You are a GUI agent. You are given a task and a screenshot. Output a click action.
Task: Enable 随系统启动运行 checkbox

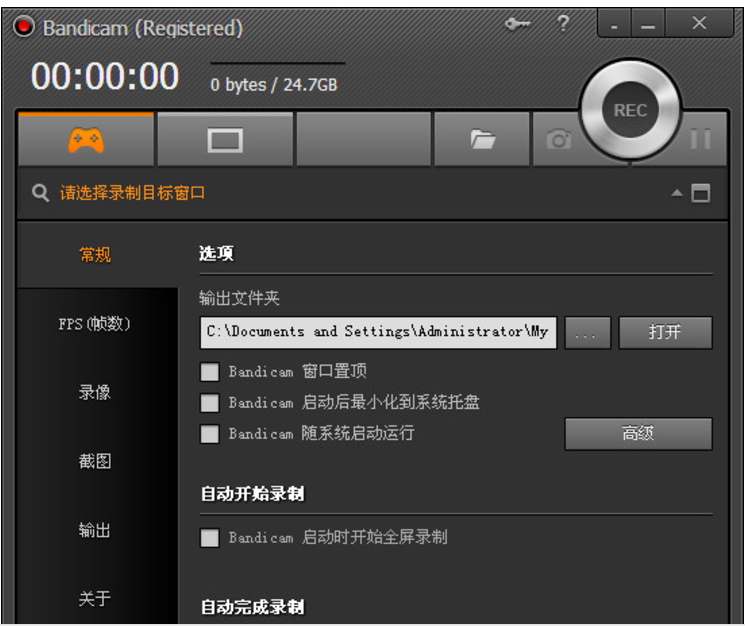pyautogui.click(x=210, y=434)
